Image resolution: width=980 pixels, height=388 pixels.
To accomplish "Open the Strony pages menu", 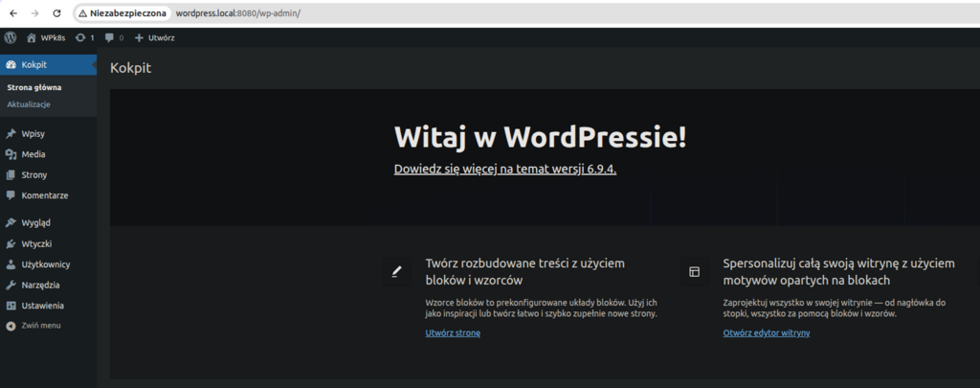I will pos(33,174).
